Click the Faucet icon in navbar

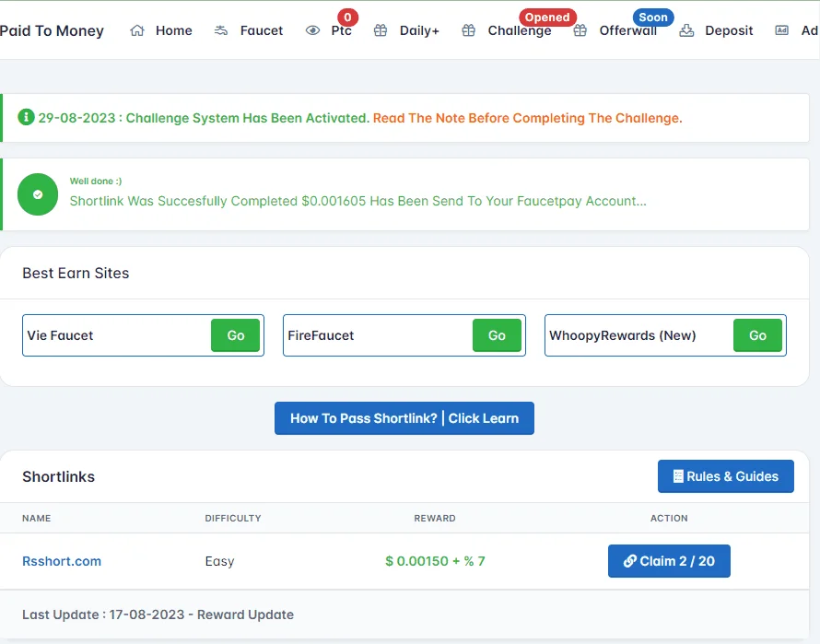point(221,30)
